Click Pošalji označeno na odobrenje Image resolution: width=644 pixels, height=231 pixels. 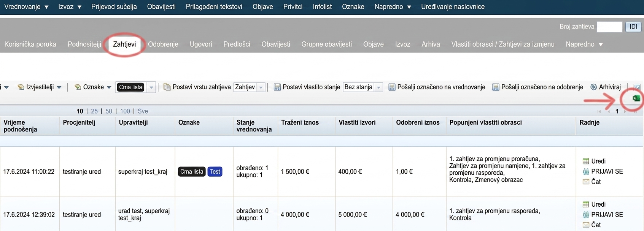[542, 87]
